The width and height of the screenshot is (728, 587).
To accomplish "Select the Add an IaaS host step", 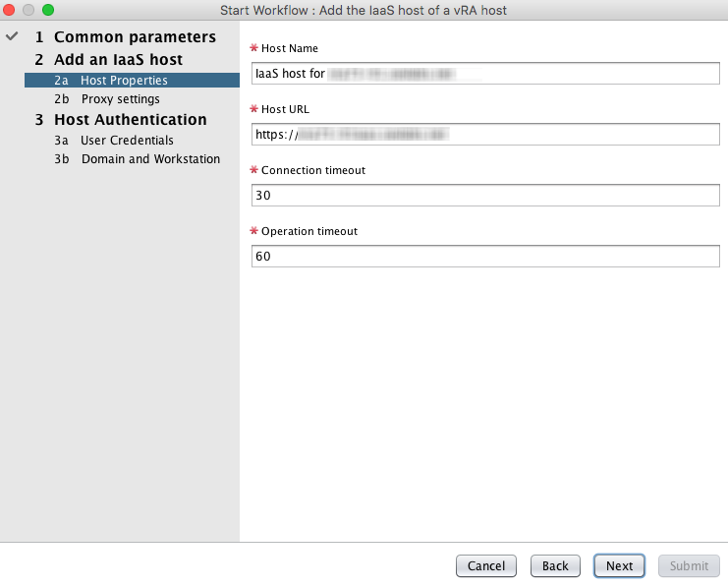I will tap(109, 60).
